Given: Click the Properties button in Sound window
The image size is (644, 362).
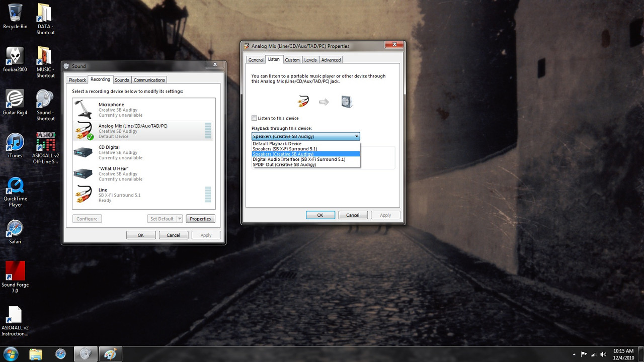Looking at the screenshot, I should (200, 219).
